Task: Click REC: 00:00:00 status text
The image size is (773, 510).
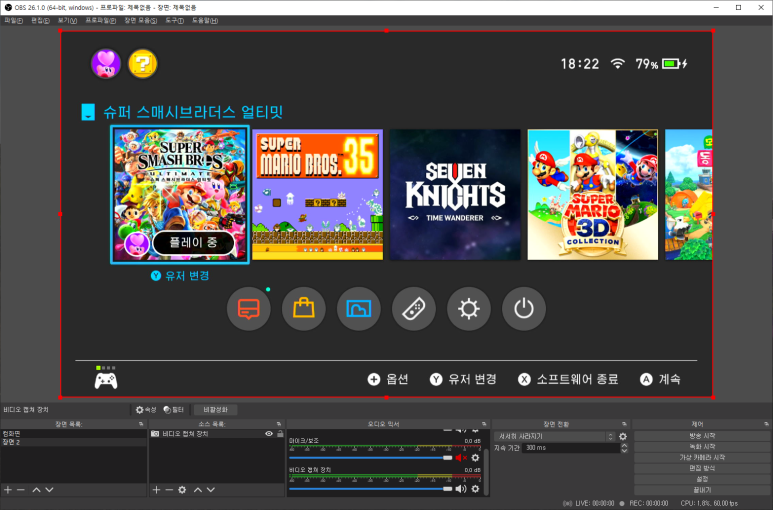Action: coord(648,503)
